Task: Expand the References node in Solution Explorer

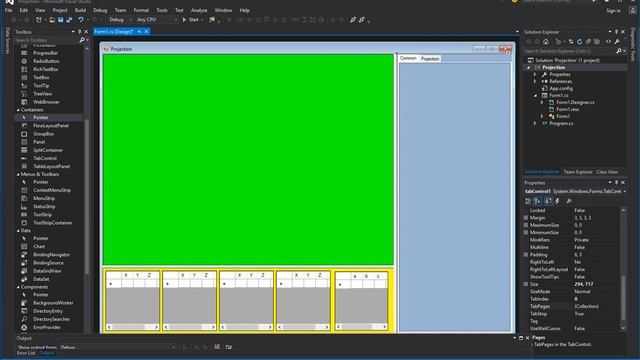Action: pos(535,81)
